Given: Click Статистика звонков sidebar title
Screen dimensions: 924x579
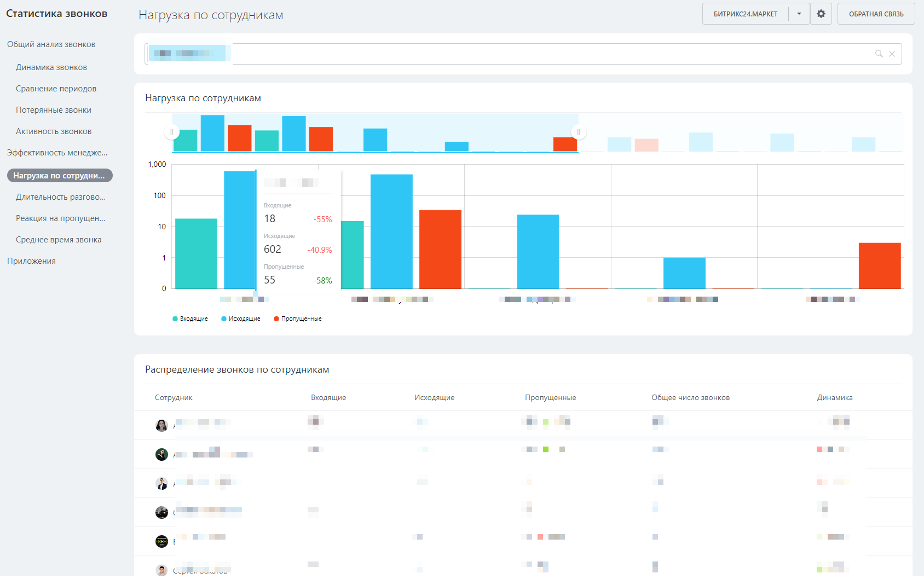Looking at the screenshot, I should pyautogui.click(x=57, y=14).
